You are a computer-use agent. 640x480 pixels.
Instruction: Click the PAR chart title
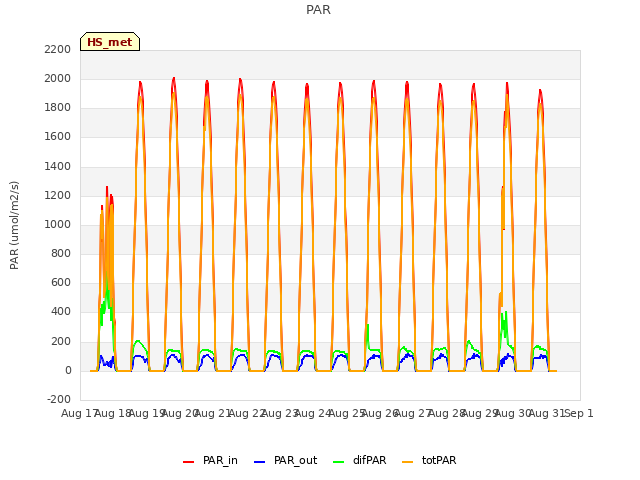318,9
